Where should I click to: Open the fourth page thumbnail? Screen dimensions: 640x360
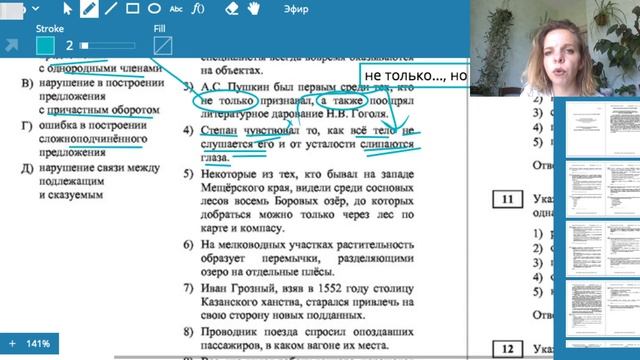[x=602, y=308]
